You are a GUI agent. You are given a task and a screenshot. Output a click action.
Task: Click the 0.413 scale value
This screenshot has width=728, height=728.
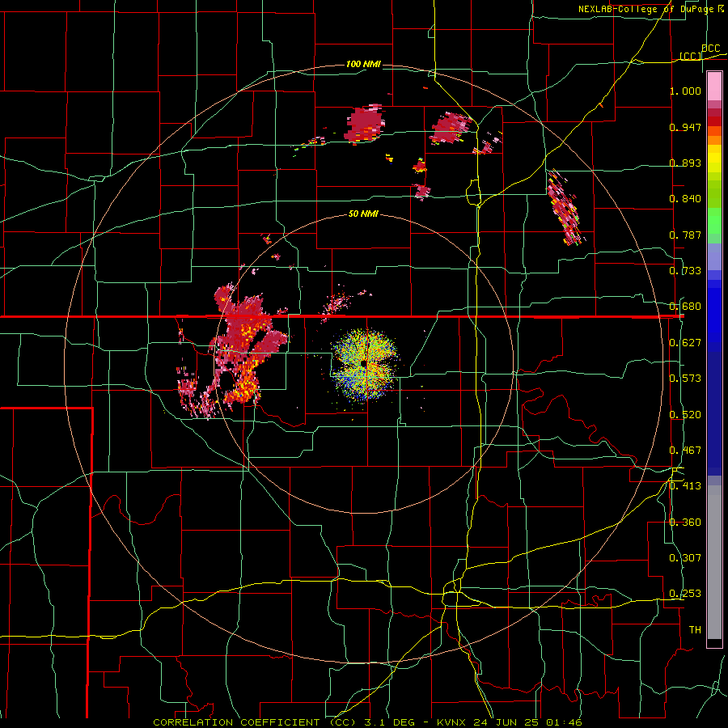click(685, 486)
